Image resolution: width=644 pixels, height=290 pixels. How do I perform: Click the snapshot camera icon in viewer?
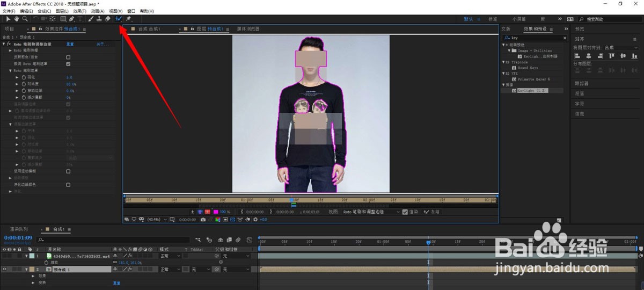click(x=203, y=219)
